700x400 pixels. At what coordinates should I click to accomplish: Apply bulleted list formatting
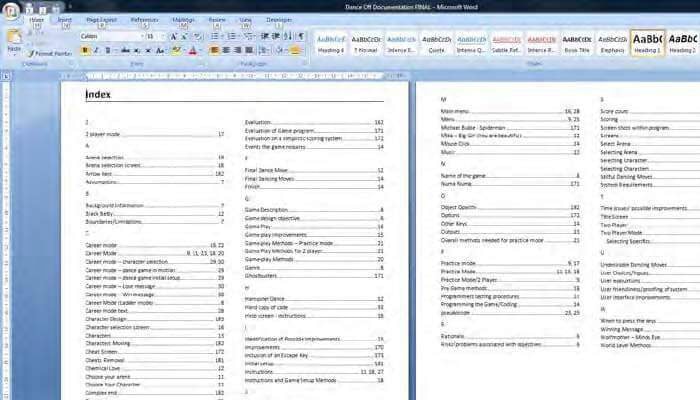[x=215, y=36]
